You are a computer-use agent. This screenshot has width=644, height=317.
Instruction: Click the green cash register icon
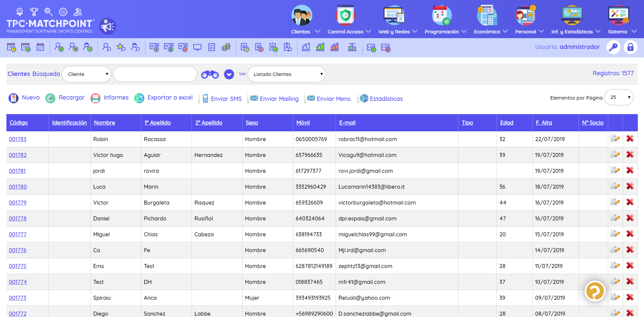tap(320, 47)
